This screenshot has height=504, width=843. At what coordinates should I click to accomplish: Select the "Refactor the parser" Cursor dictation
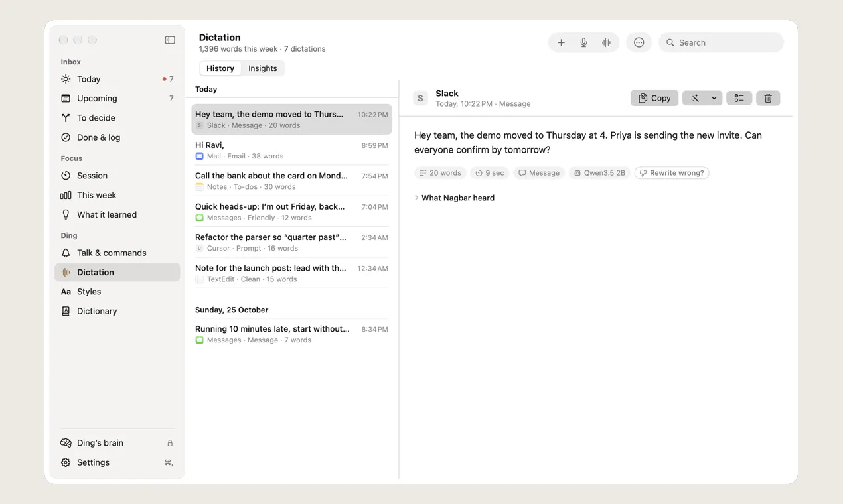tap(291, 242)
